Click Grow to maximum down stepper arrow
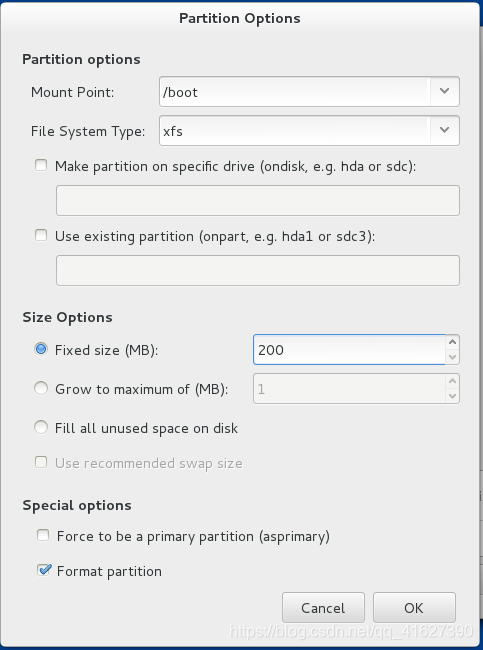 tap(452, 396)
